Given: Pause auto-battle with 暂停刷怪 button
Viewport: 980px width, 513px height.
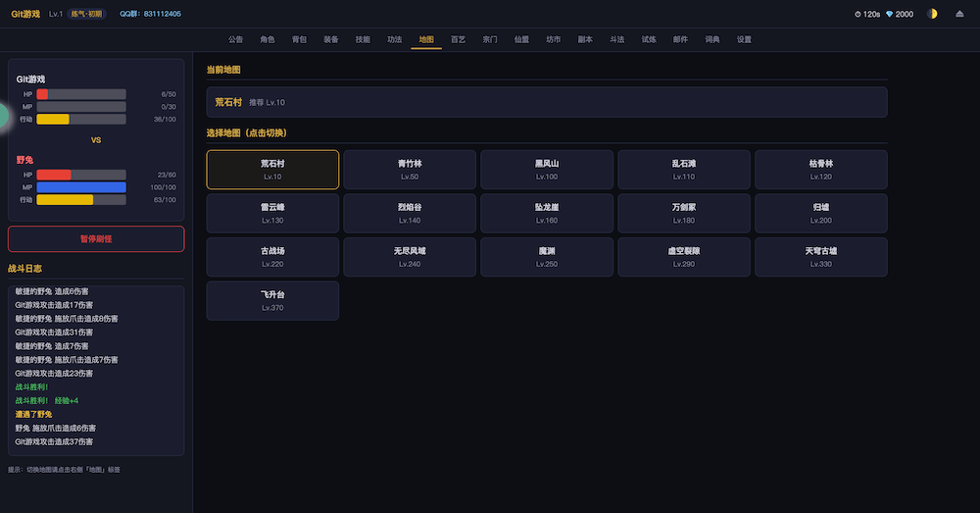Looking at the screenshot, I should coord(96,238).
